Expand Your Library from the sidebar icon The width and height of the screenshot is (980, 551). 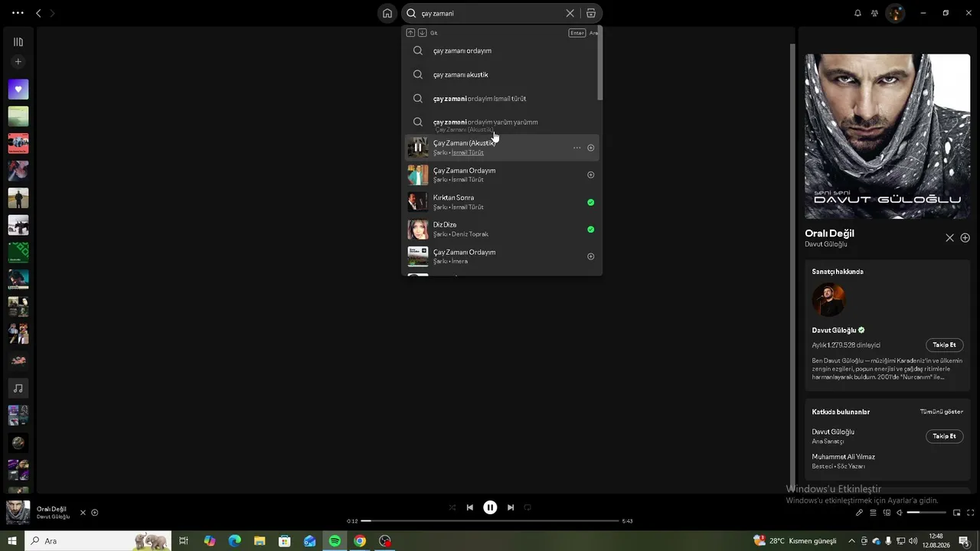click(18, 42)
